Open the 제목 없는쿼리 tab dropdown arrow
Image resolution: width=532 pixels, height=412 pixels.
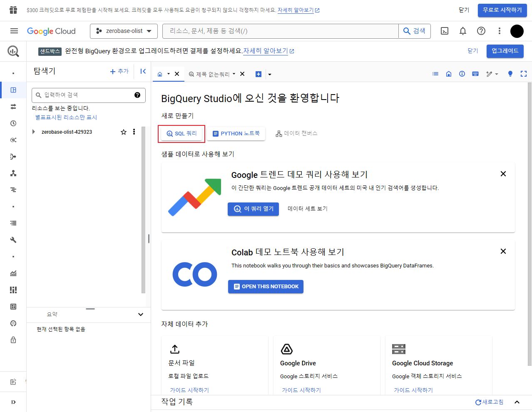pos(234,74)
